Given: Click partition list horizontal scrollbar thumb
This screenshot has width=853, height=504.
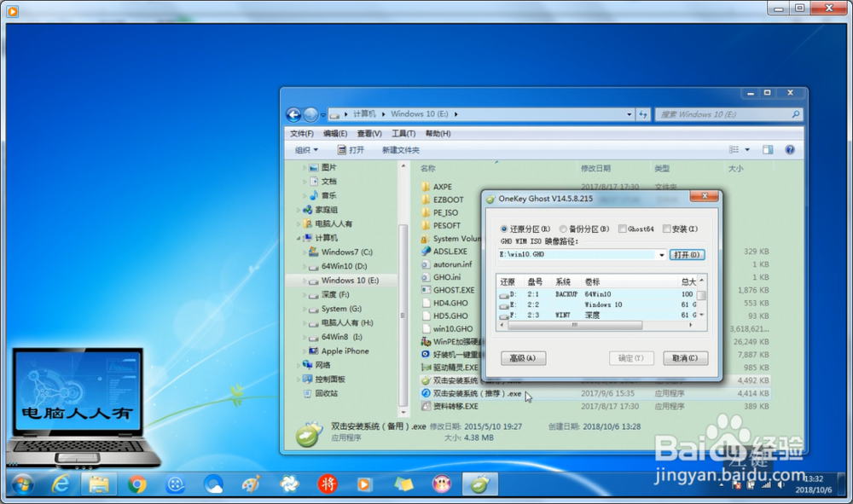Looking at the screenshot, I should coord(574,325).
